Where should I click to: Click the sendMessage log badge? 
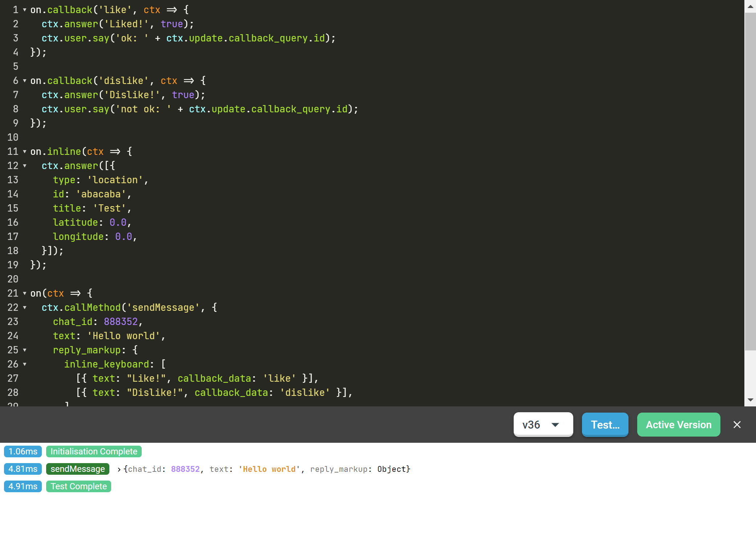coord(77,469)
